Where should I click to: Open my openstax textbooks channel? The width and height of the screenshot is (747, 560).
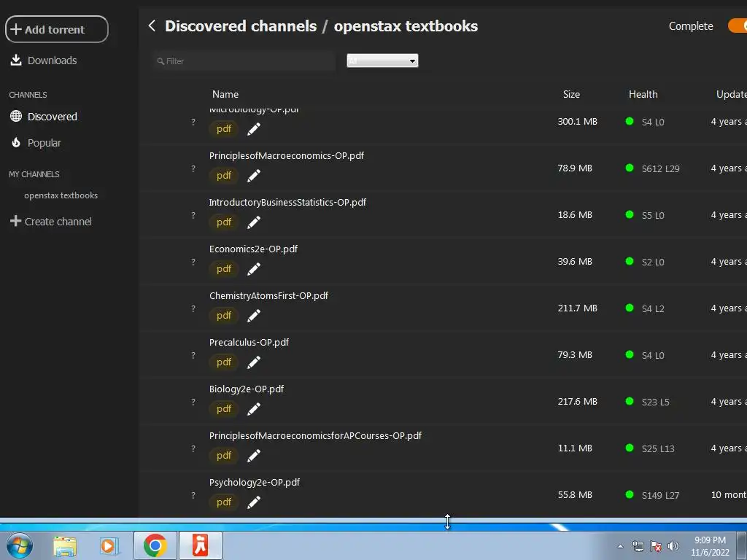pos(61,195)
